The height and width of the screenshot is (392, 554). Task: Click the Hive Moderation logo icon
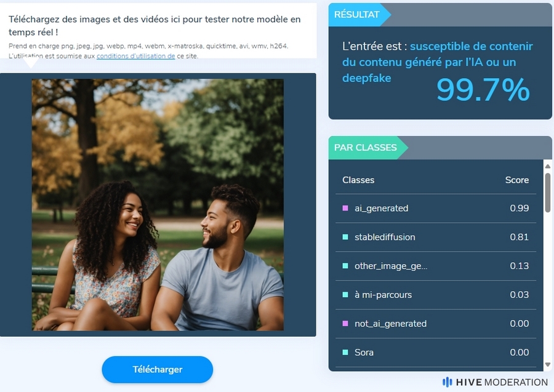447,382
